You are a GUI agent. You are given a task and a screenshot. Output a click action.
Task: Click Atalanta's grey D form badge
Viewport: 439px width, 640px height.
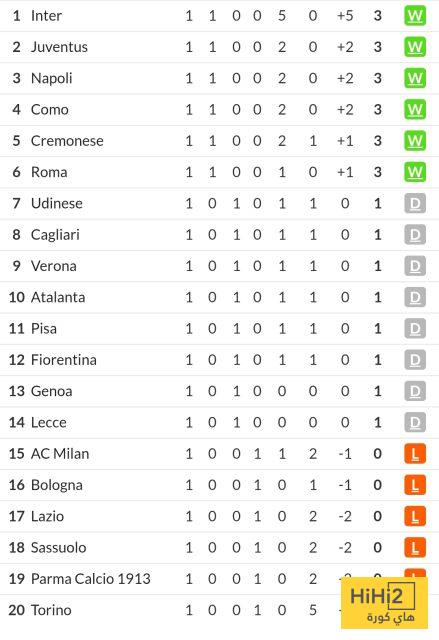pyautogui.click(x=415, y=297)
